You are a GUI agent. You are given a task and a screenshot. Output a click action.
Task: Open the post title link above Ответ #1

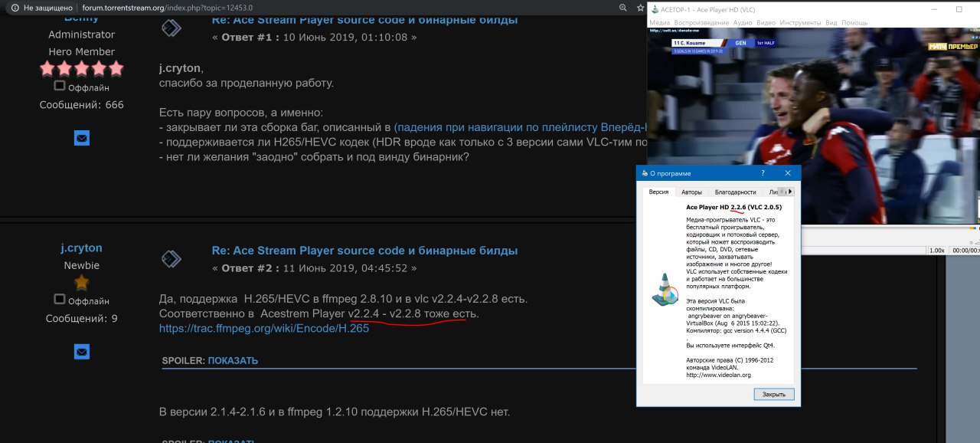click(364, 20)
